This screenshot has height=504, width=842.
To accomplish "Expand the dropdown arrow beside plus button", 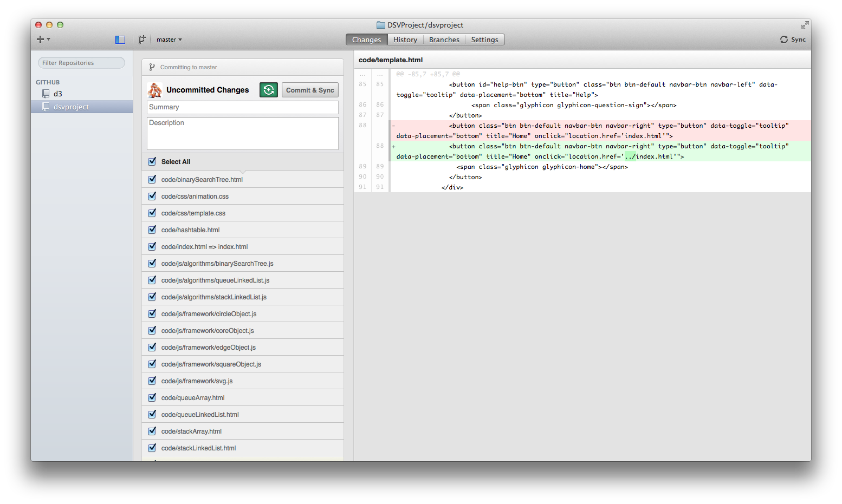I will pos(49,39).
